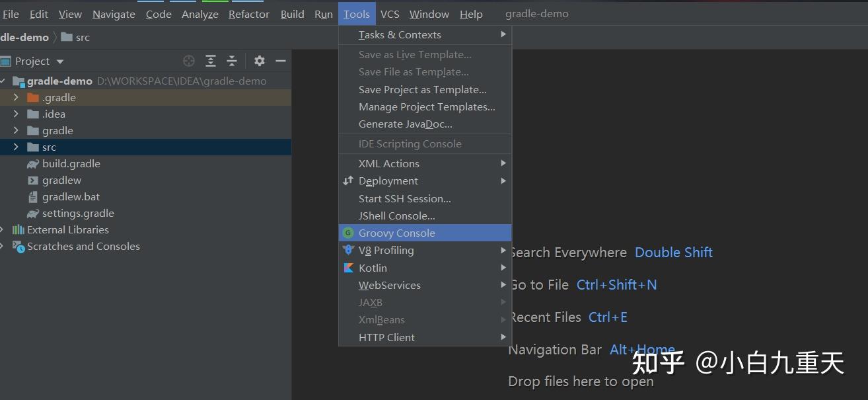Click the Expand All icon in Project panel
Viewport: 868px width, 400px height.
[211, 61]
